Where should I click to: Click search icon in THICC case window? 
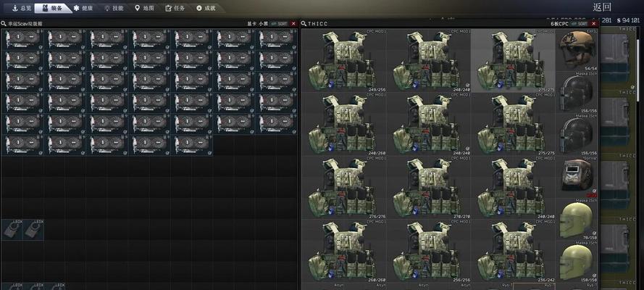coord(304,24)
